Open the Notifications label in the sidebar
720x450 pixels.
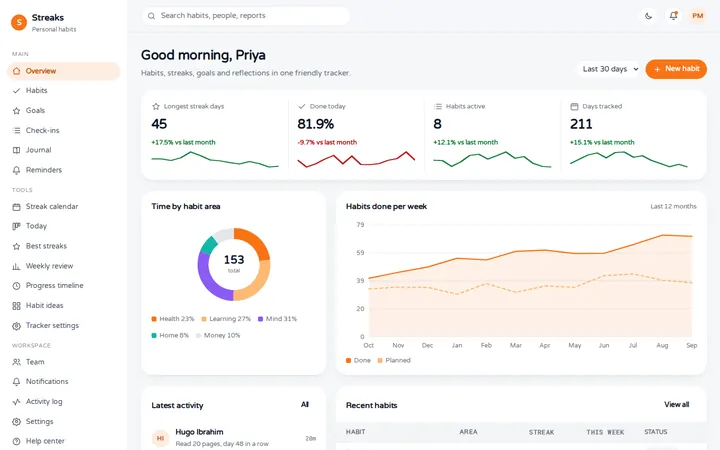click(47, 382)
